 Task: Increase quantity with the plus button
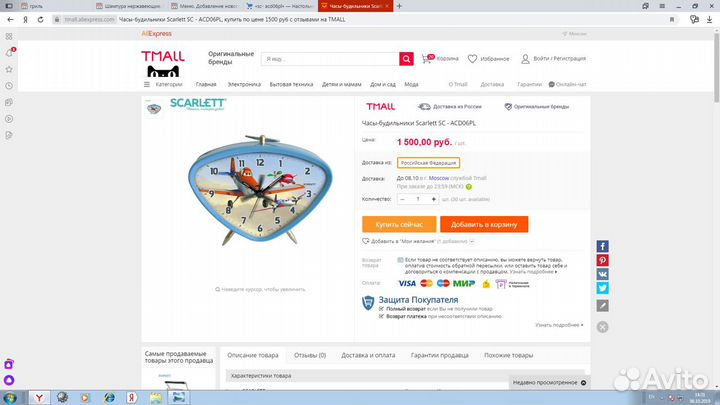[433, 199]
